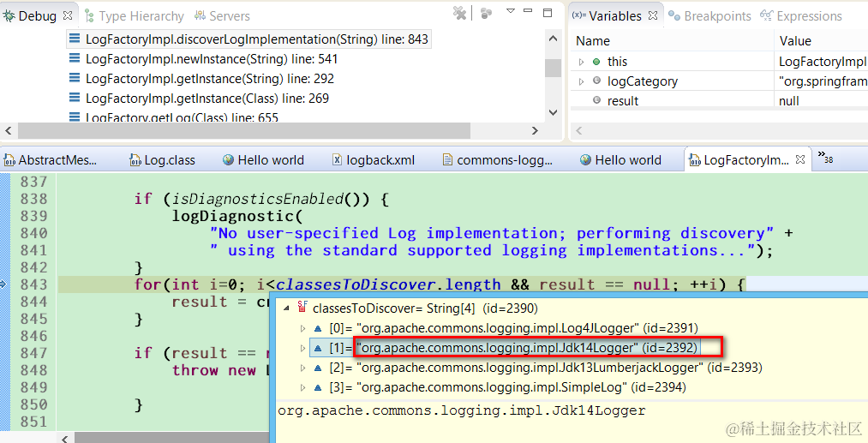Collapse the classesToDiscover node in hover popup
Viewport: 868px width, 443px height.
(x=286, y=308)
